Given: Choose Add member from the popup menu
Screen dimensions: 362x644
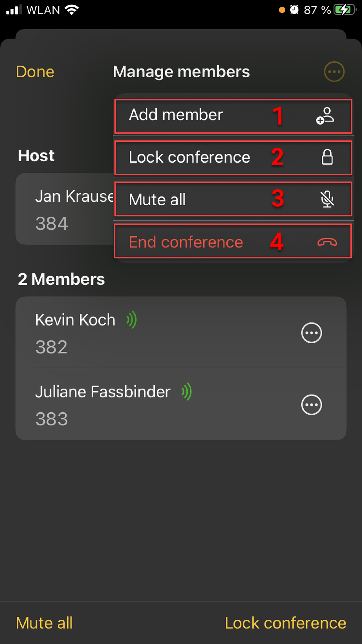Looking at the screenshot, I should [x=176, y=115].
